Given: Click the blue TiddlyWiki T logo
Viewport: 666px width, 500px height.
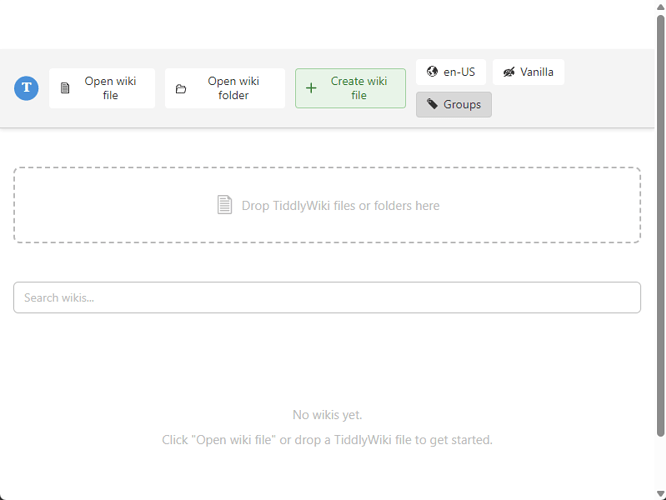Looking at the screenshot, I should click(x=26, y=88).
